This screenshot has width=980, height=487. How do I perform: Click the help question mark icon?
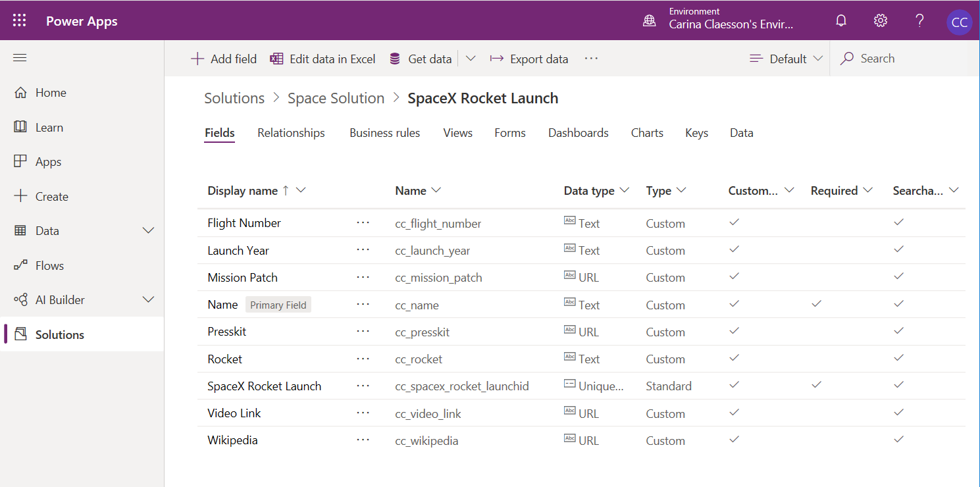[x=919, y=20]
